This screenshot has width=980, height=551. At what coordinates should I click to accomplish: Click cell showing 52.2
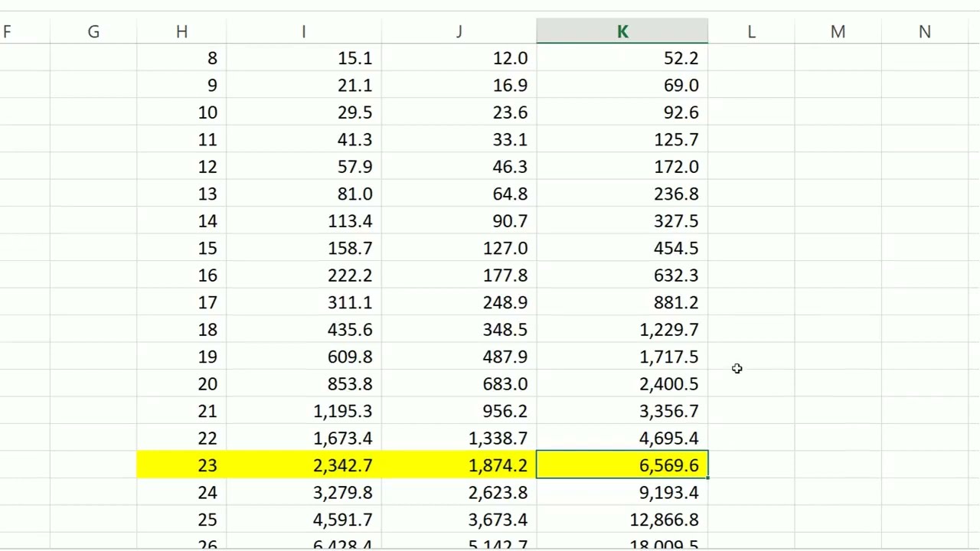(x=622, y=58)
